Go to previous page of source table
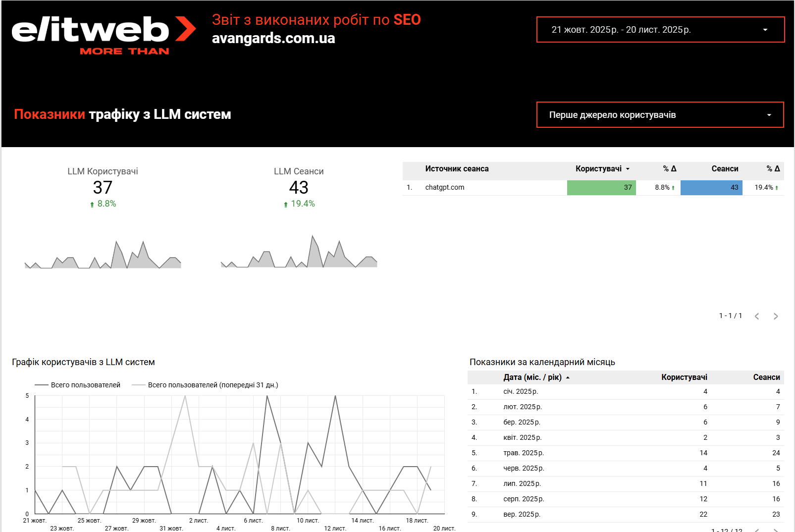795x532 pixels. pyautogui.click(x=757, y=316)
